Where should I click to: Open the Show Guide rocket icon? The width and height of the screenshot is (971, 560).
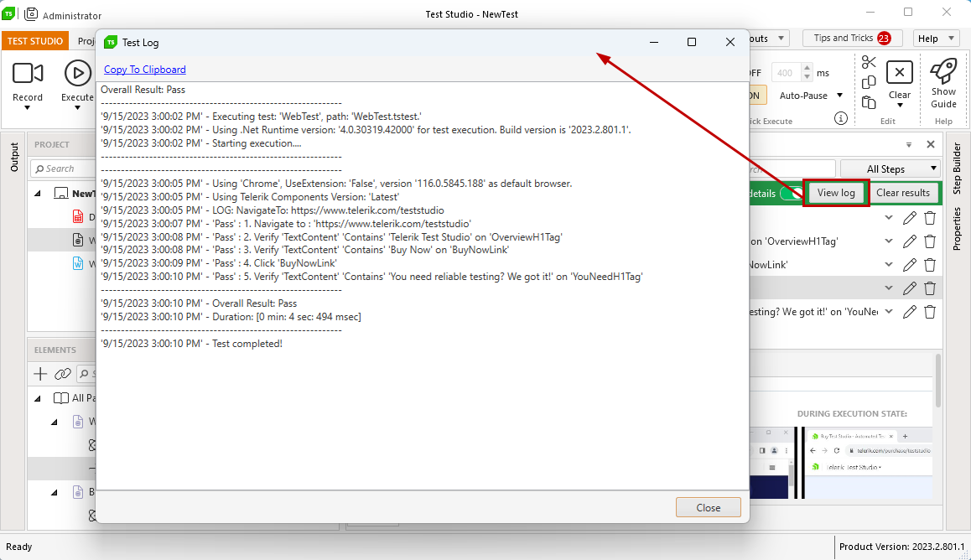click(944, 70)
